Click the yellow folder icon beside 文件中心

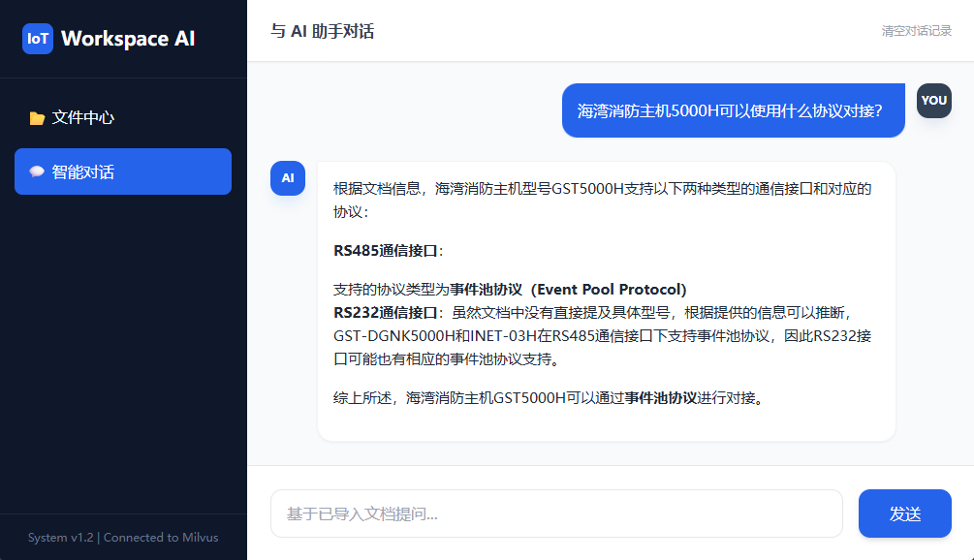[37, 118]
